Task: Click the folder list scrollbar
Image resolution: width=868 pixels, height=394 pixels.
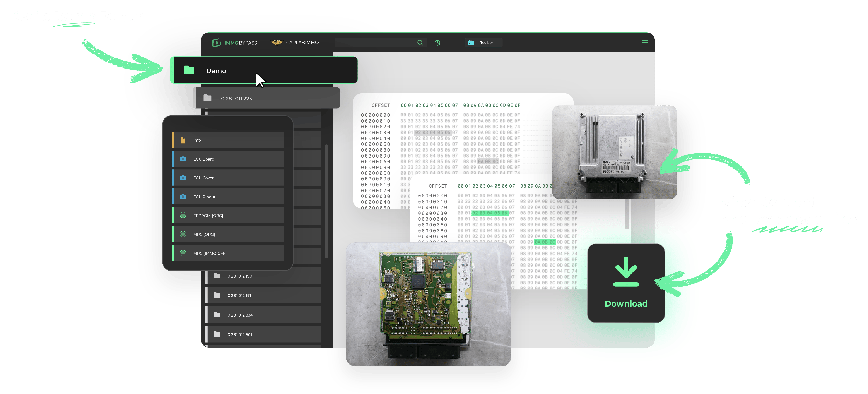Action: 326,201
